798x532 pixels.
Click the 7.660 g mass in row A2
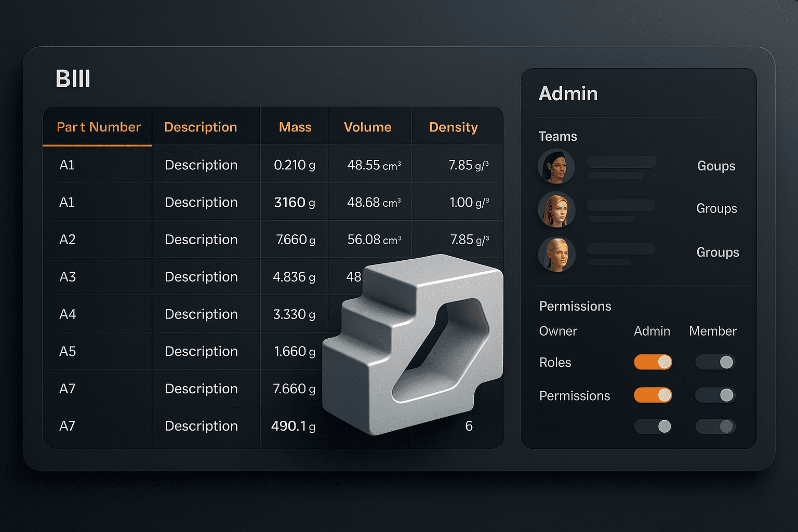tap(296, 240)
